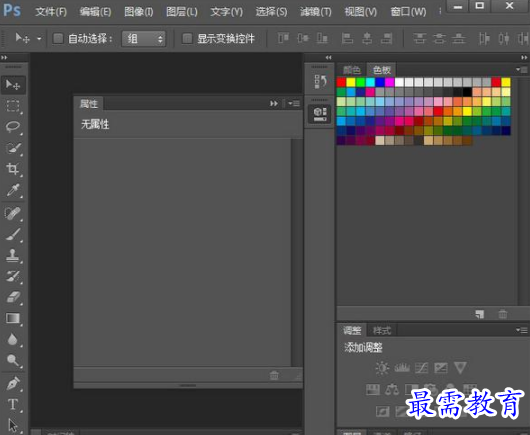Screen dimensions: 530x435
Task: Open the 属性 panel options menu
Action: [x=294, y=103]
